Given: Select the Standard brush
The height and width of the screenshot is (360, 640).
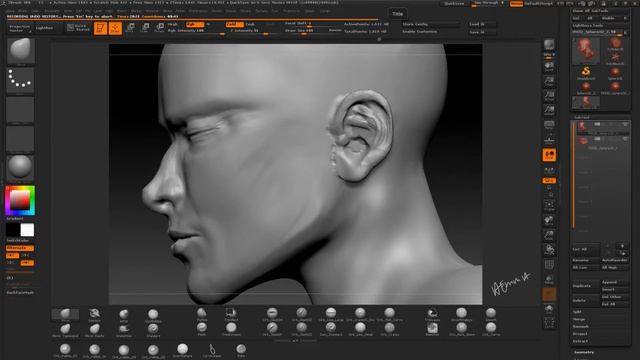Looking at the screenshot, I should pyautogui.click(x=153, y=330).
